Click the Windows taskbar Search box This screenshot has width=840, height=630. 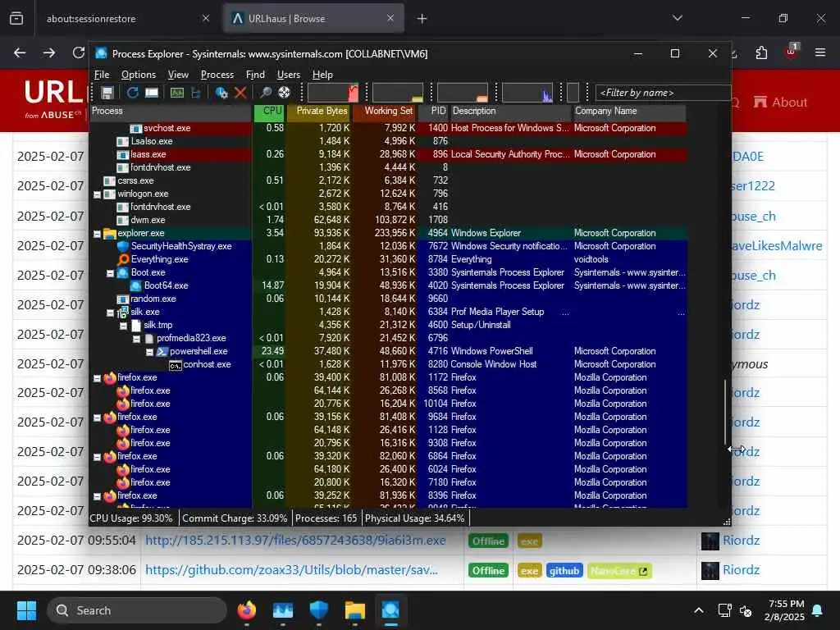137,610
